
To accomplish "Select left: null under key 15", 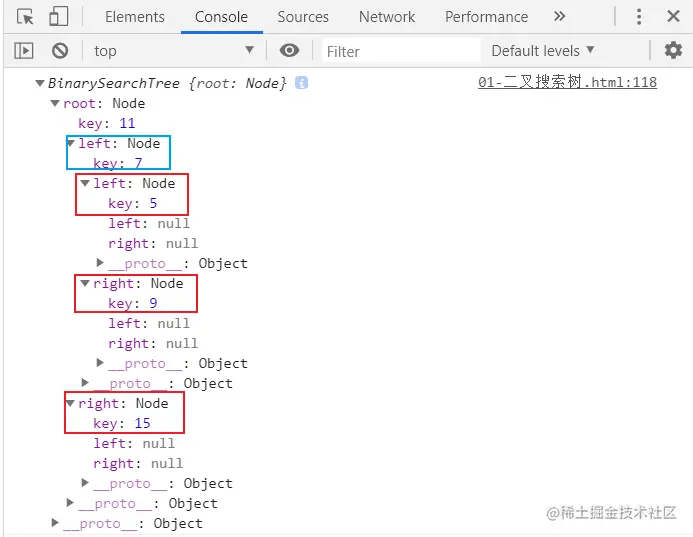I will tap(134, 443).
